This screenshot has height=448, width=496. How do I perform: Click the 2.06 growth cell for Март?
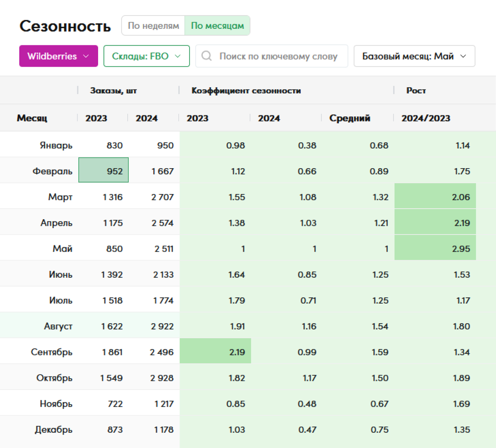(x=435, y=197)
